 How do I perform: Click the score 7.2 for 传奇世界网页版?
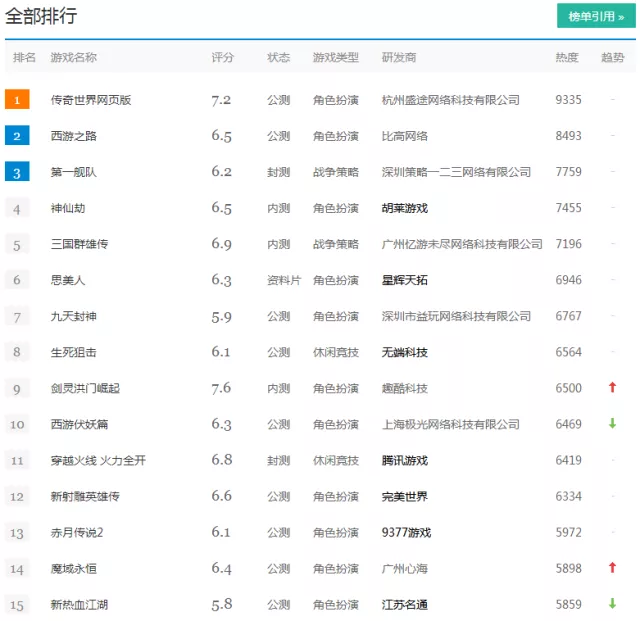point(221,100)
